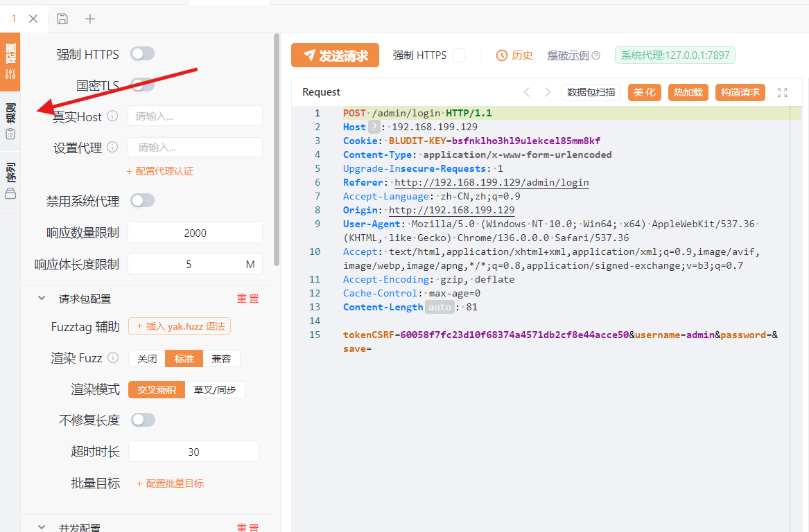The height and width of the screenshot is (532, 809).
Task: Show info tooltip icon for 设置代理
Action: (112, 148)
